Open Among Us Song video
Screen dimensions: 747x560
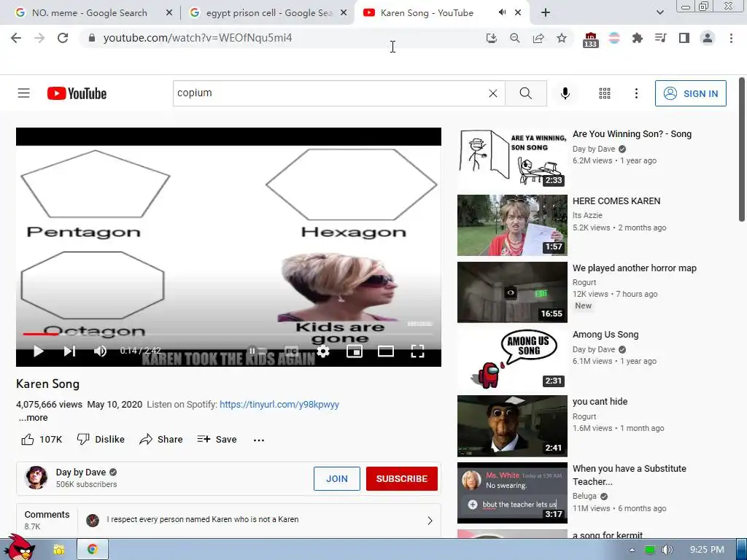(x=512, y=359)
